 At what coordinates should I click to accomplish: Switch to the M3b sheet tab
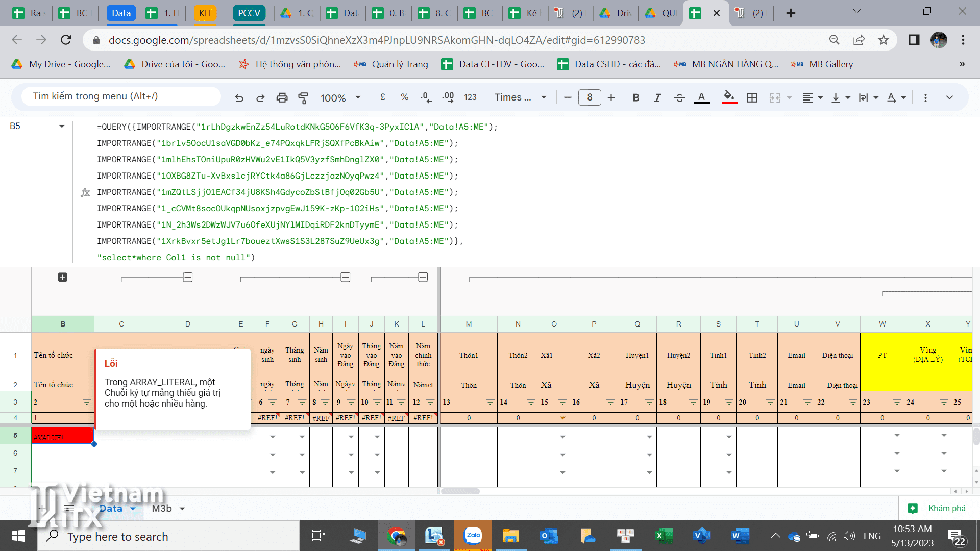click(x=162, y=508)
